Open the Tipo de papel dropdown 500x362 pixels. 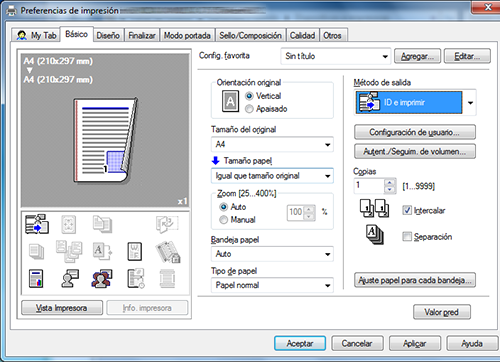[272, 285]
